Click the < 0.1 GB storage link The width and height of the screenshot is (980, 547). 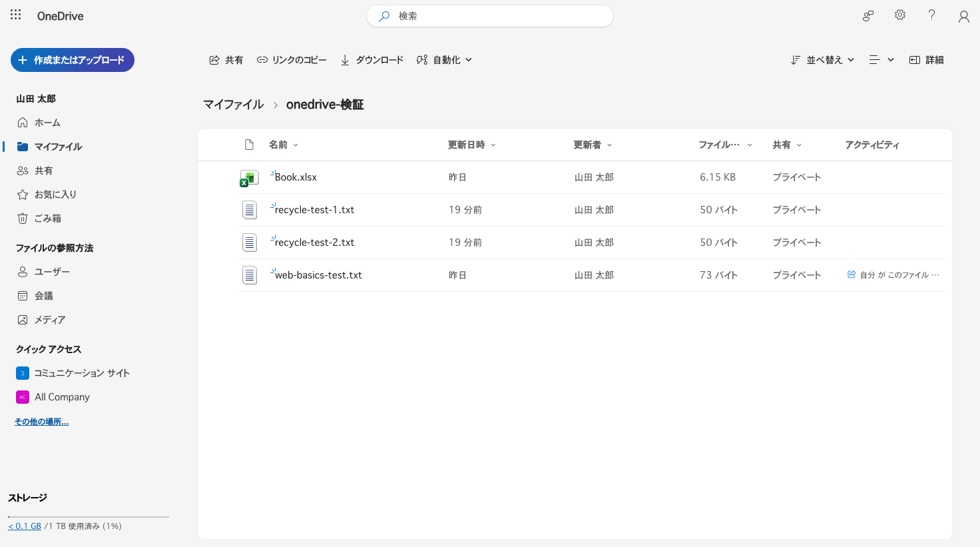(25, 526)
